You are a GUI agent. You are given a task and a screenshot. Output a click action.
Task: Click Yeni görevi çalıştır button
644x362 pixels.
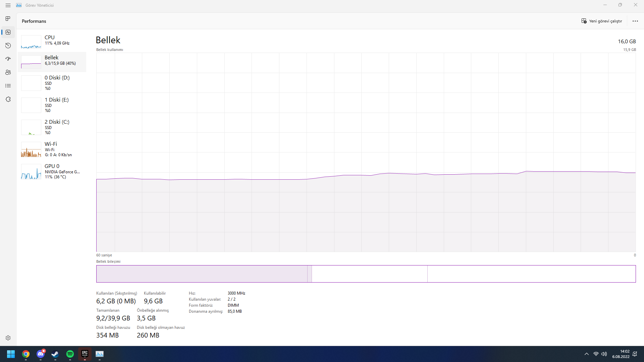pyautogui.click(x=602, y=21)
